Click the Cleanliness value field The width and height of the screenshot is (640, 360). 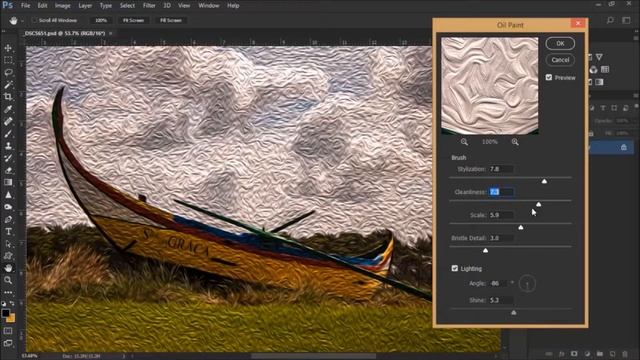[502, 192]
